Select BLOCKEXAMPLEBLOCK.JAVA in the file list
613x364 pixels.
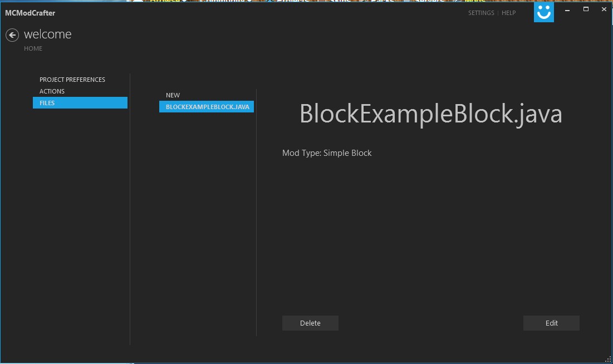point(207,107)
